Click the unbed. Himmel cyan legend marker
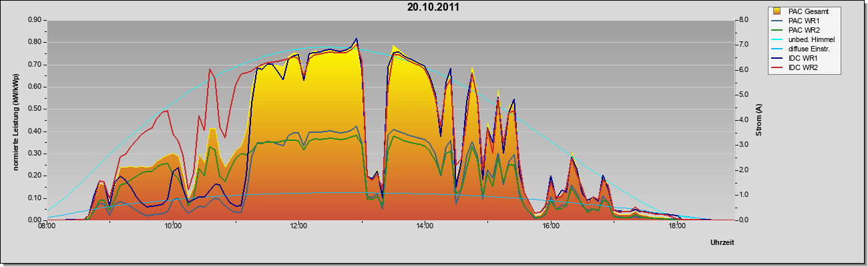 click(x=778, y=39)
